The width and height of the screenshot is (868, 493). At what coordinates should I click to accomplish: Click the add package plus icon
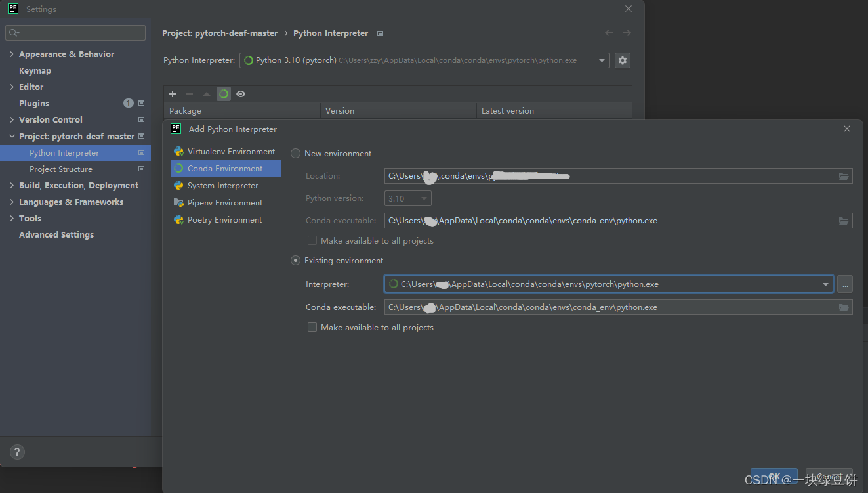point(173,94)
